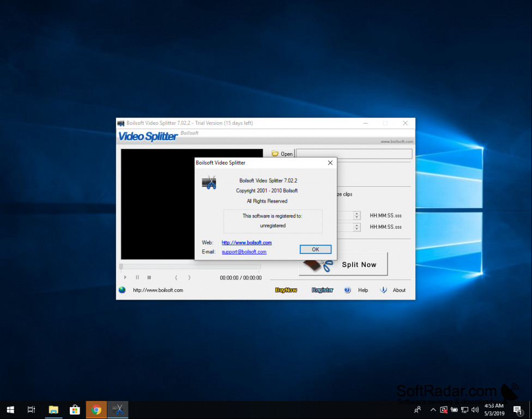Increase the lower time field with its up arrow
This screenshot has width=532, height=419.
pos(356,225)
